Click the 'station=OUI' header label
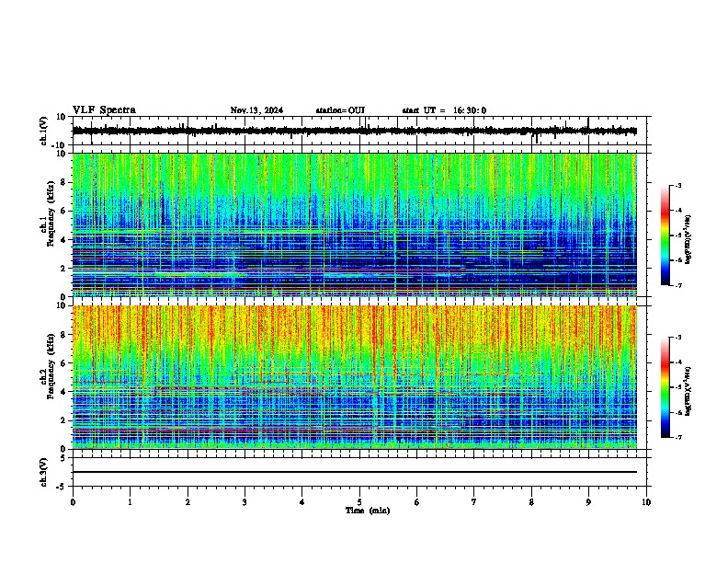 [x=340, y=110]
